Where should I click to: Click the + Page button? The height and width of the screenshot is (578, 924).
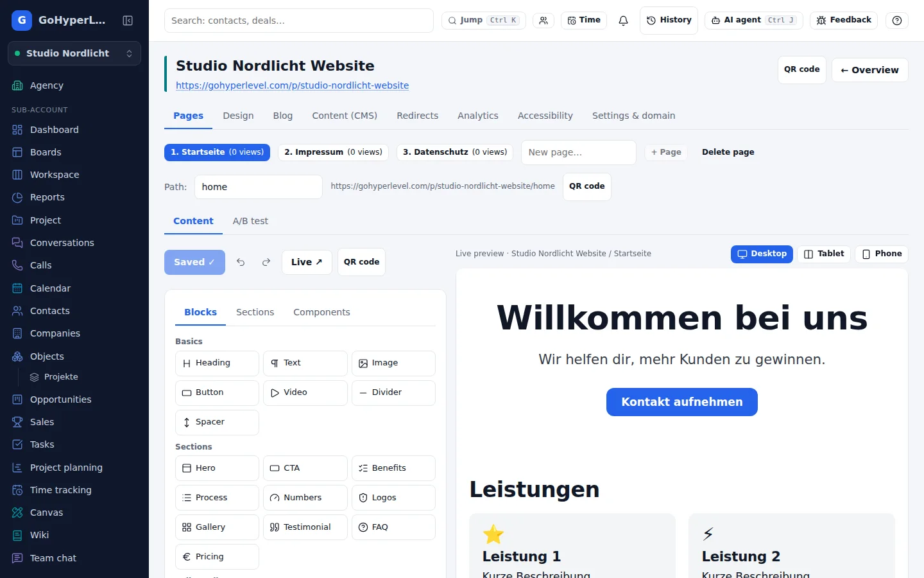pos(666,152)
